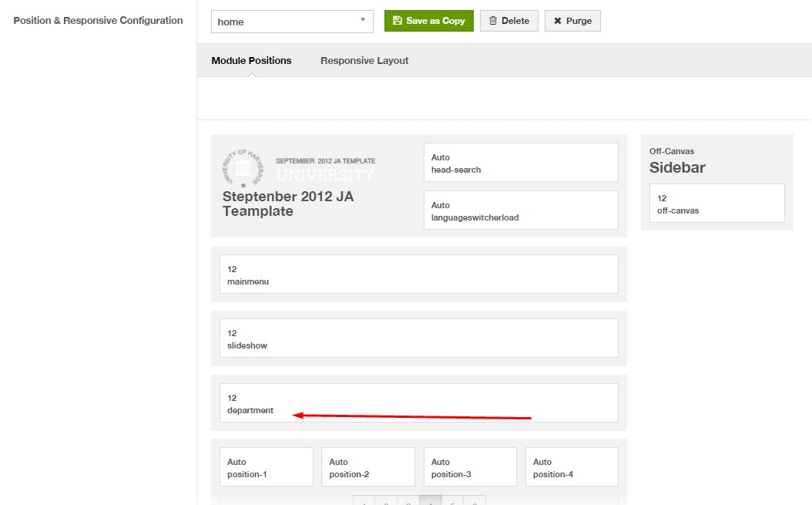This screenshot has height=505, width=812.
Task: Click the 'Position & Responsive Configuration' label
Action: [98, 21]
